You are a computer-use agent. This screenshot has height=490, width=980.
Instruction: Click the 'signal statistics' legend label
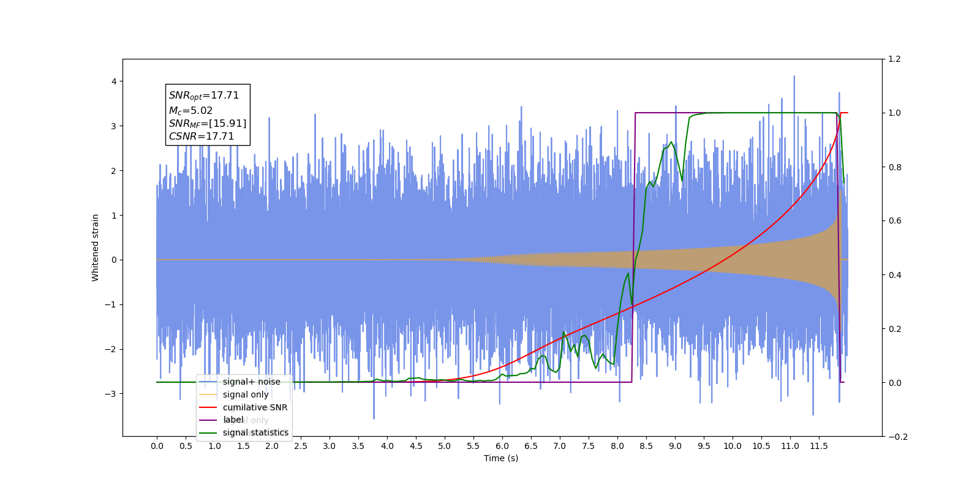pyautogui.click(x=255, y=432)
